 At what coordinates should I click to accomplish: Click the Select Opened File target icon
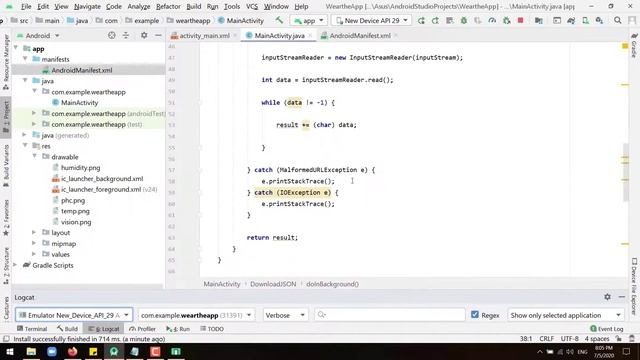tap(111, 36)
